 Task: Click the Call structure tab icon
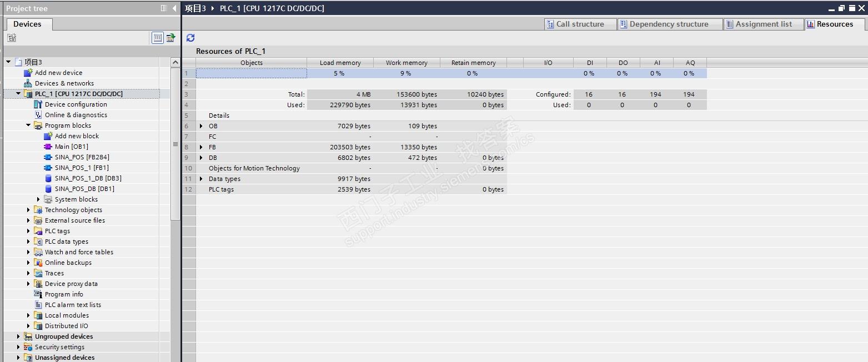[550, 24]
